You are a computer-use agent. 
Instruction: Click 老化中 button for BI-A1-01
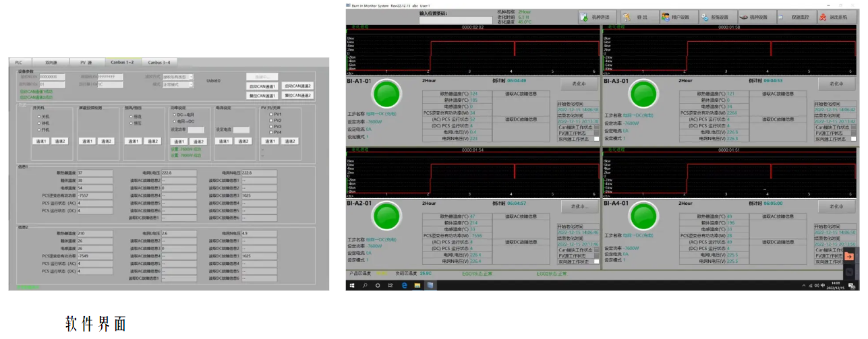click(579, 84)
